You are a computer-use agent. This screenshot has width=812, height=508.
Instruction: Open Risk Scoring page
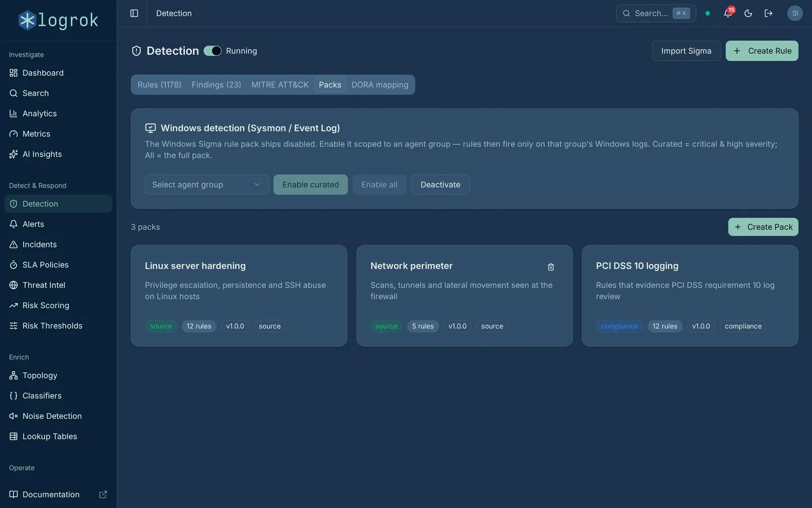coord(58,305)
